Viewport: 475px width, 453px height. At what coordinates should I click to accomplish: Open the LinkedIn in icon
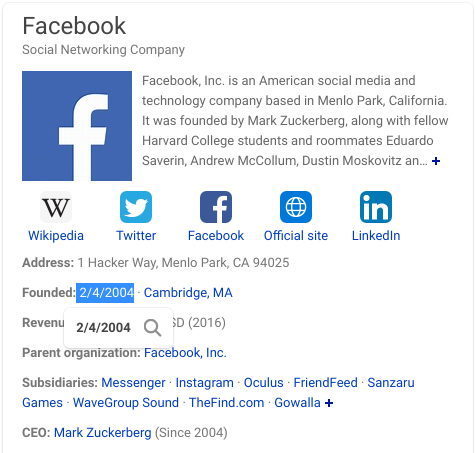[376, 207]
